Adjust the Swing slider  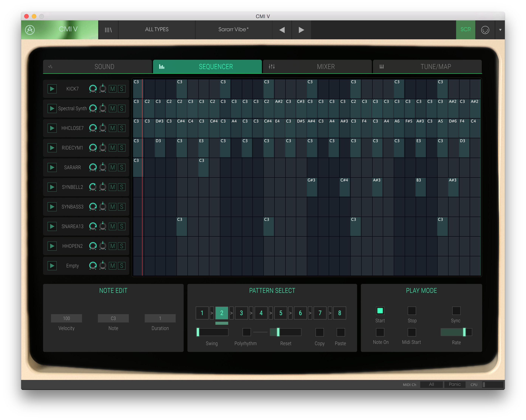pyautogui.click(x=198, y=332)
